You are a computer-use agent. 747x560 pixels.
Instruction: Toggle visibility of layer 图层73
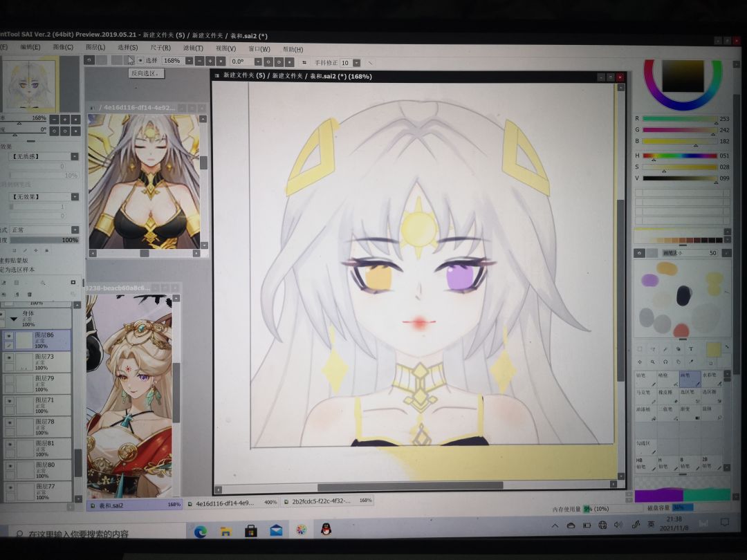point(9,357)
